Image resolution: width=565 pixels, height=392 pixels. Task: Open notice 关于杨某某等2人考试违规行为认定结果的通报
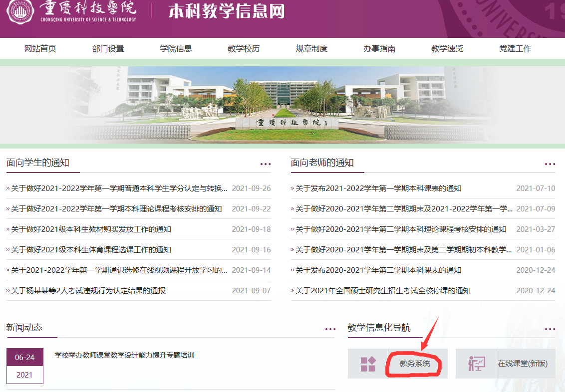point(88,291)
